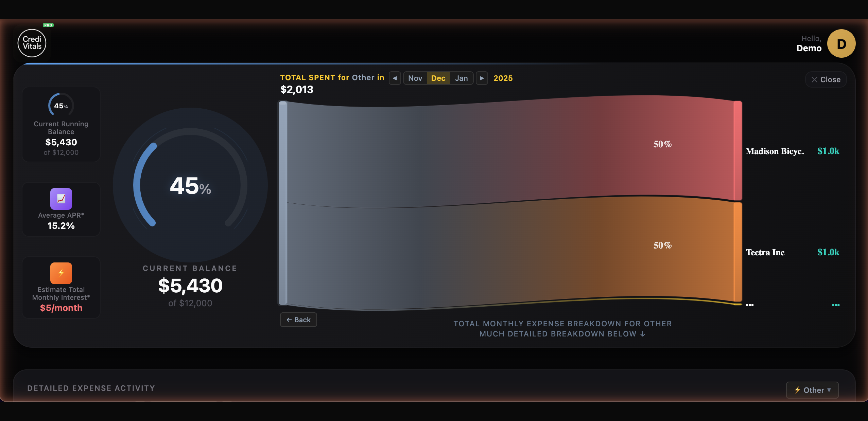
Task: Expand the white ellipsis under Tectra Inc
Action: point(750,305)
